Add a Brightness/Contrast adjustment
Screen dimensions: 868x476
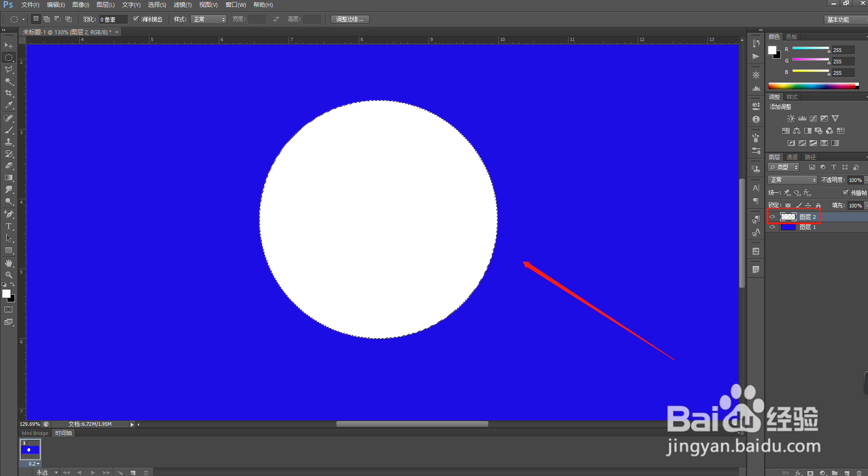point(791,119)
